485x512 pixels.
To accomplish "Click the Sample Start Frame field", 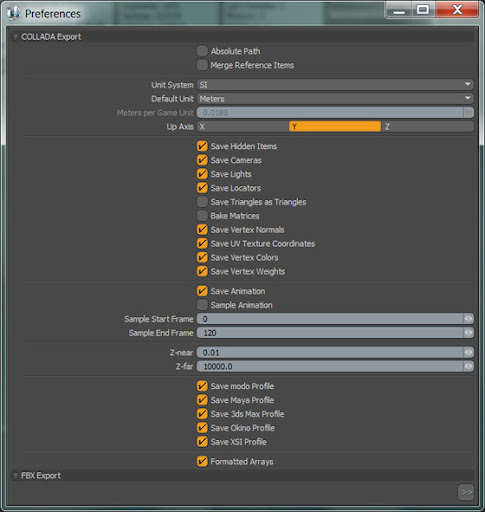I will click(x=330, y=319).
